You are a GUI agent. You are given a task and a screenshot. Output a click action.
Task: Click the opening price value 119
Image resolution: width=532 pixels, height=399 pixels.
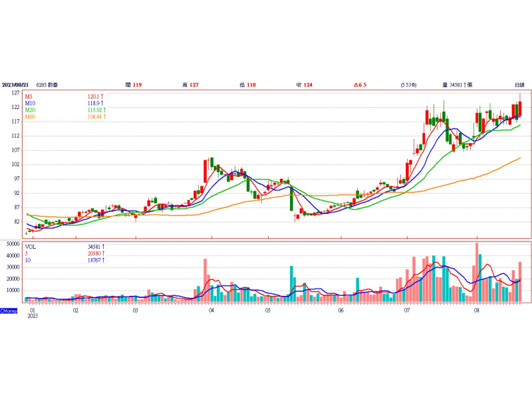pyautogui.click(x=137, y=85)
